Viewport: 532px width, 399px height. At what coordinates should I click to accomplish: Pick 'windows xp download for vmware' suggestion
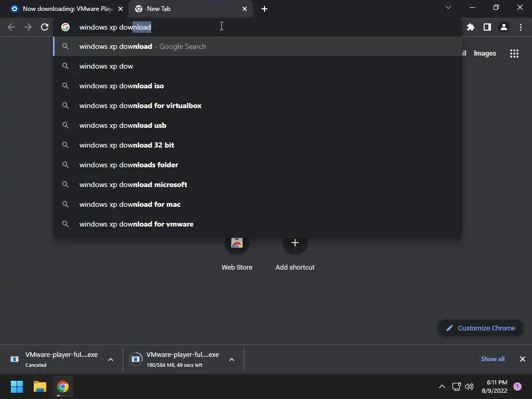click(x=258, y=224)
